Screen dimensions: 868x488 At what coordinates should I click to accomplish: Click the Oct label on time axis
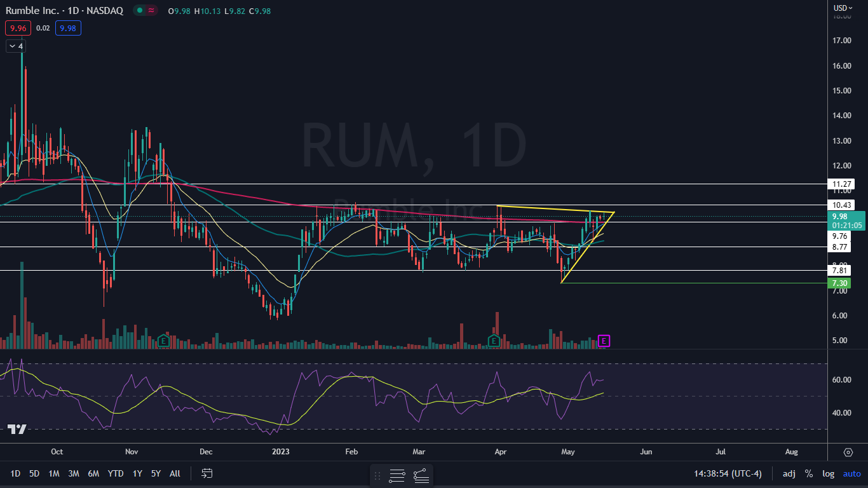[x=57, y=452]
